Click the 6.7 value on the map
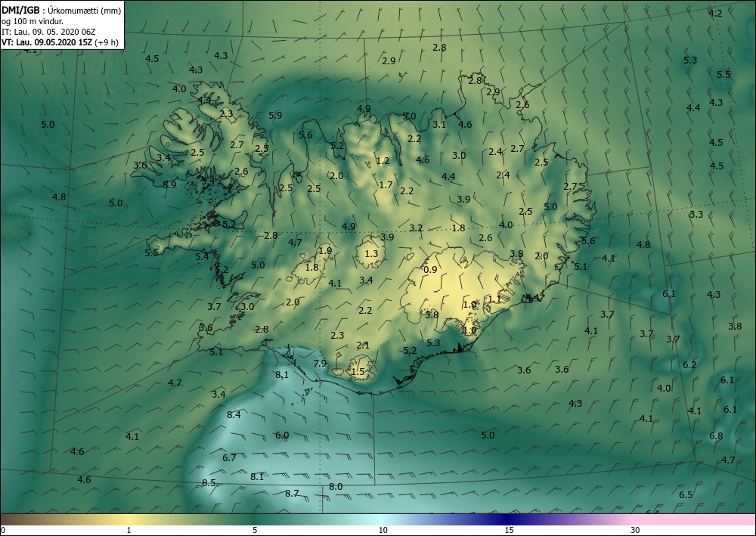This screenshot has height=536, width=756. tap(229, 457)
